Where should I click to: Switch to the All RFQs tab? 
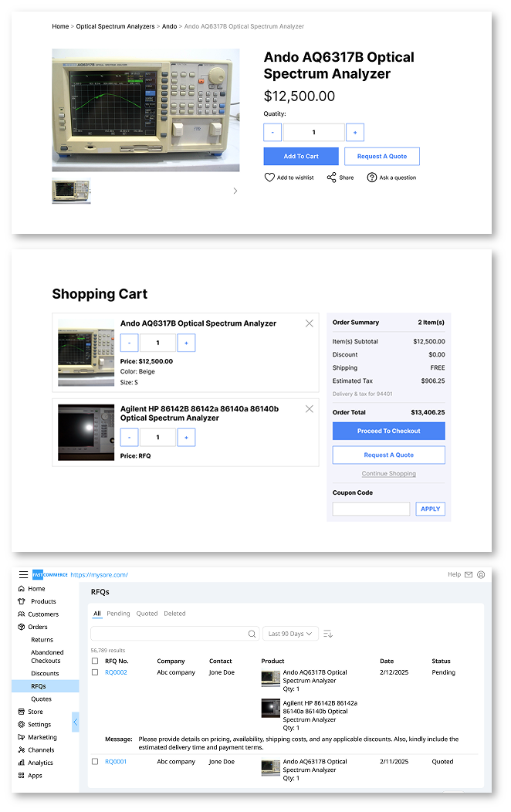click(x=97, y=614)
